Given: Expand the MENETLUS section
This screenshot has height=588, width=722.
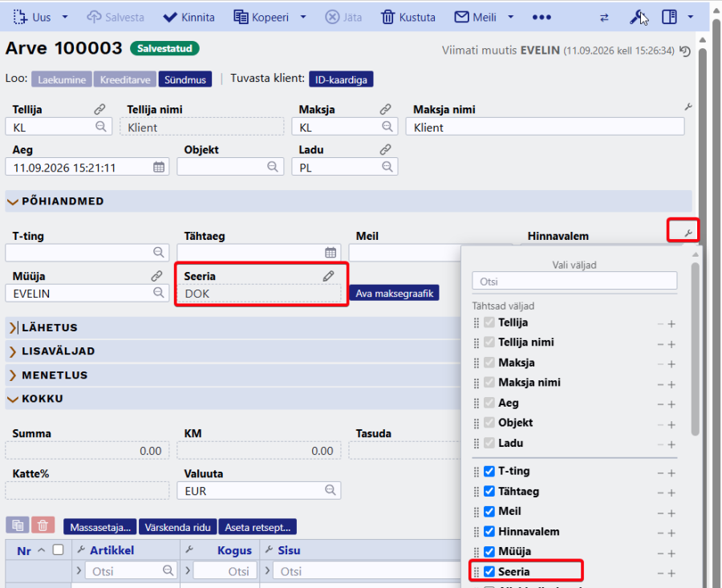Looking at the screenshot, I should [13, 375].
